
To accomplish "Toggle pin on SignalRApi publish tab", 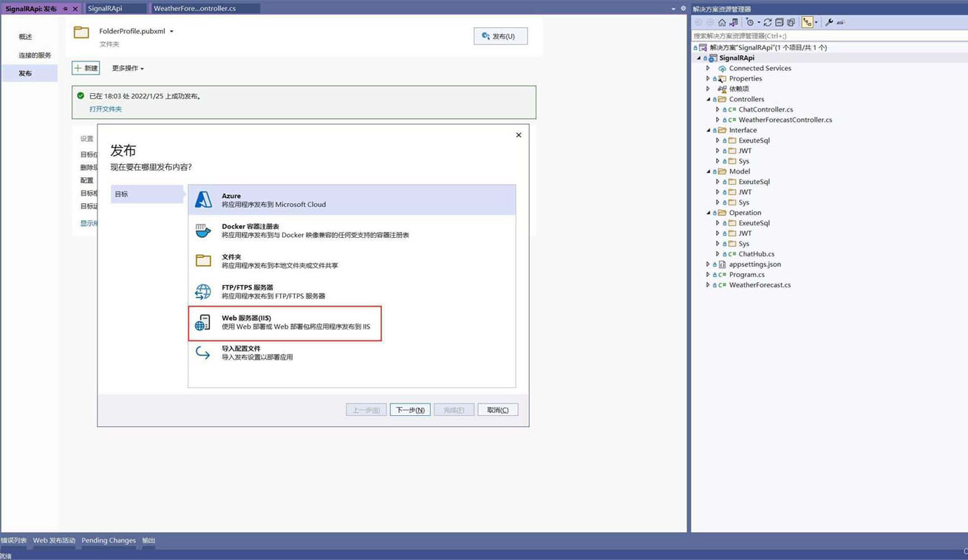I will [65, 9].
